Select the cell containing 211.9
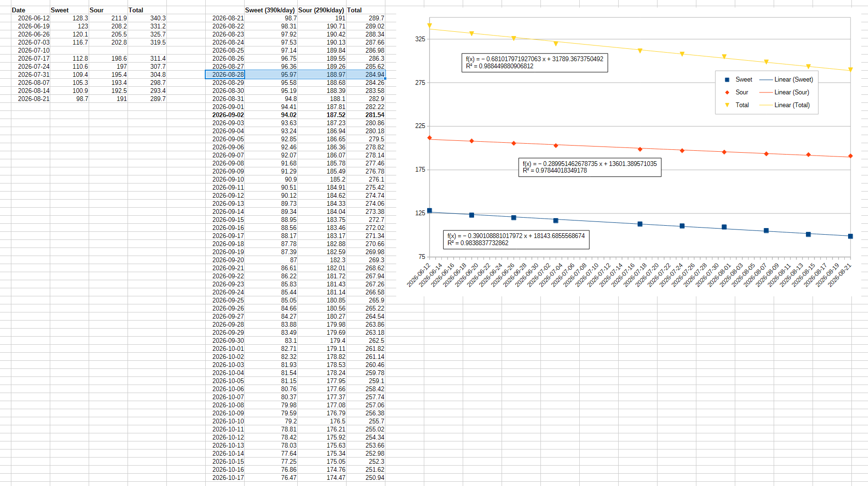 (x=108, y=18)
